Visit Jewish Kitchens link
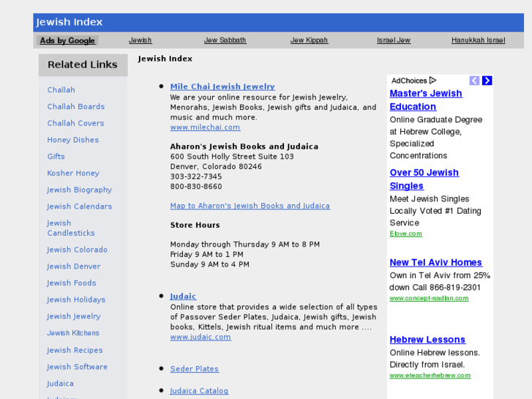532x399 pixels. pos(73,333)
